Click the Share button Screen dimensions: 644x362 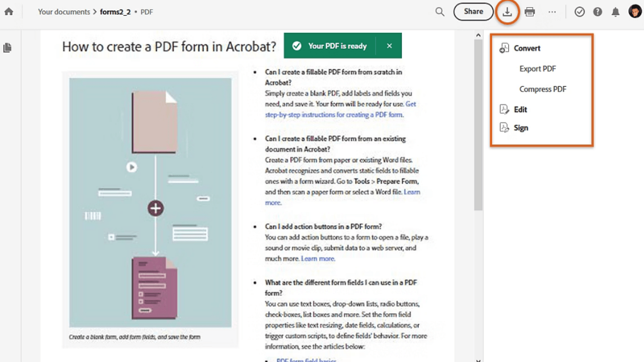coord(473,12)
